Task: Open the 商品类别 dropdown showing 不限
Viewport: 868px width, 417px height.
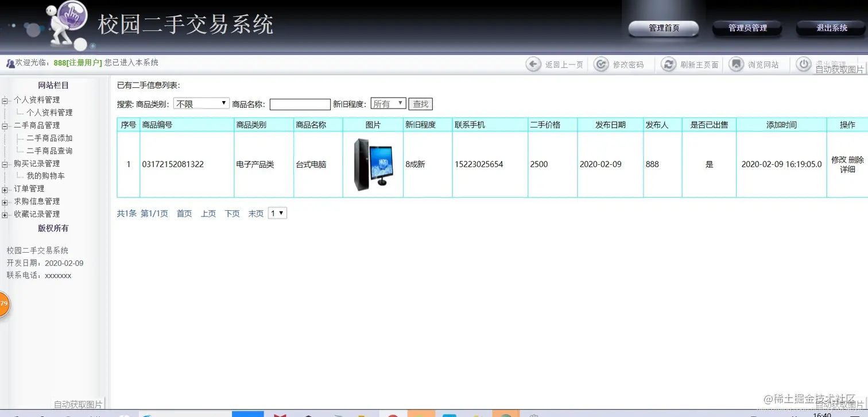Action: pyautogui.click(x=201, y=103)
